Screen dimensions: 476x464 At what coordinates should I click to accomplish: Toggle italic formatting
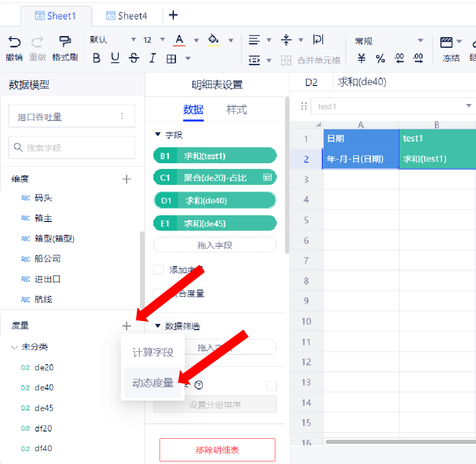[x=152, y=58]
